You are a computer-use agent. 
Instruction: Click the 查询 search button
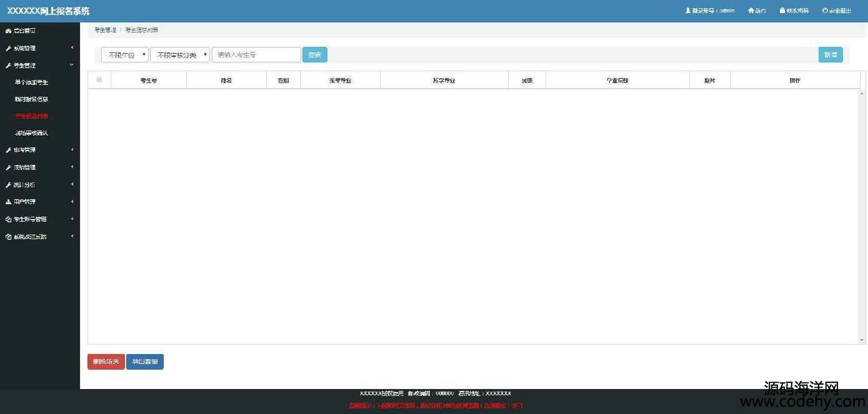[x=315, y=55]
